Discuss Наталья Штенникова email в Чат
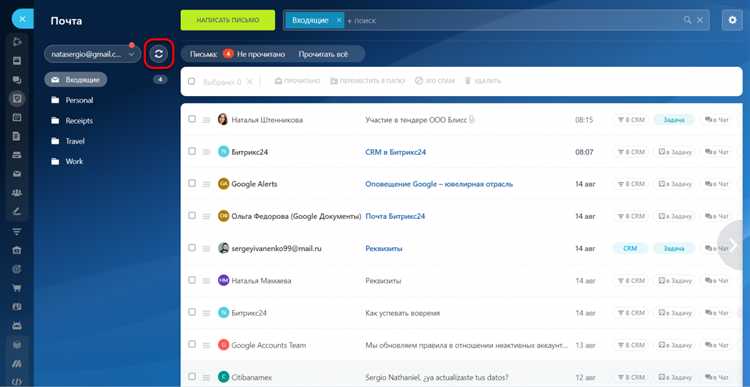This screenshot has height=387, width=750. (x=717, y=120)
